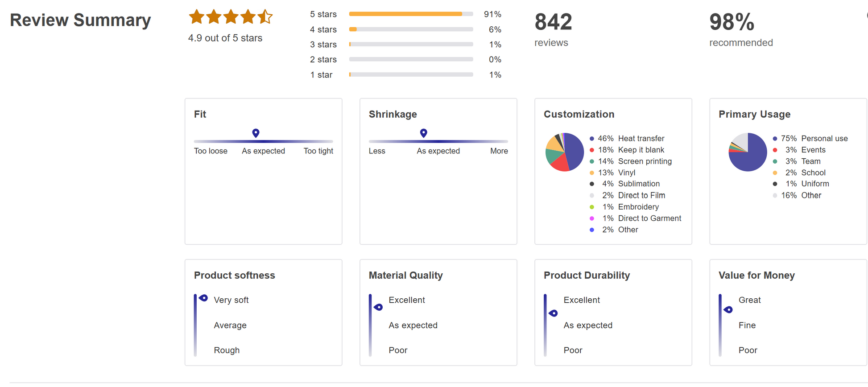
Task: Click the Primary Usage pie chart
Action: (x=748, y=152)
